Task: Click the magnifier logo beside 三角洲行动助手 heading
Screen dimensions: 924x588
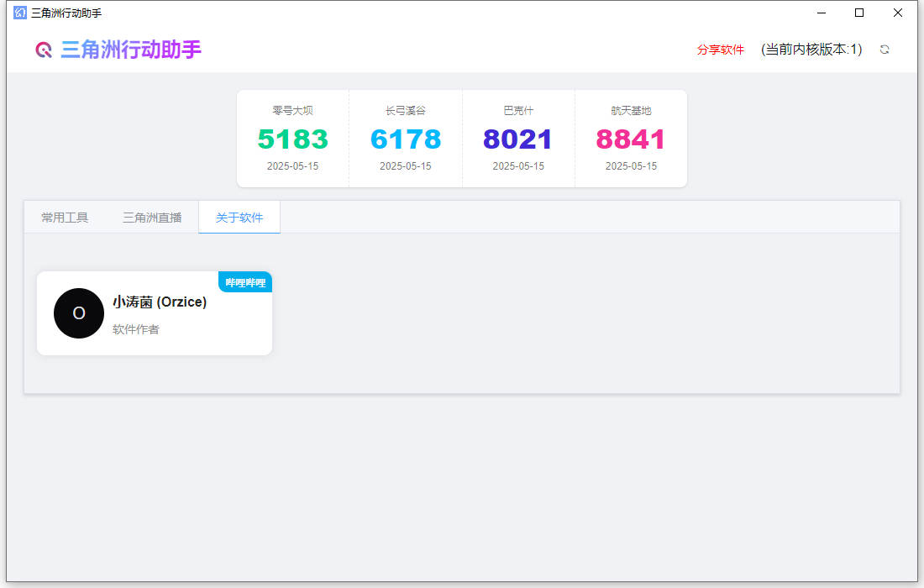Action: click(44, 50)
